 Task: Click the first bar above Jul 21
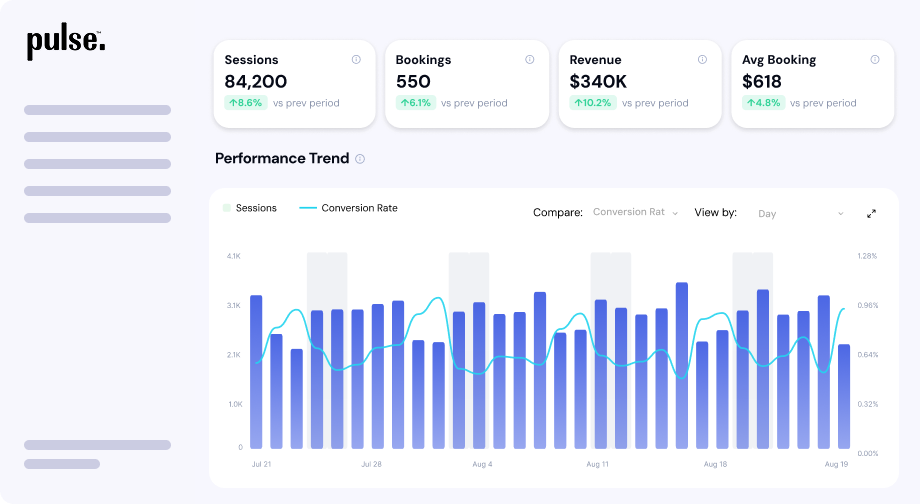(256, 372)
